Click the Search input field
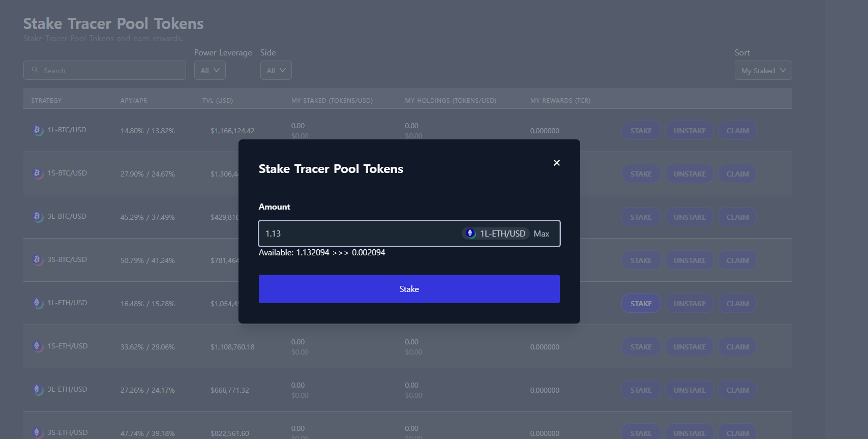Viewport: 868px width, 439px height. pos(105,70)
